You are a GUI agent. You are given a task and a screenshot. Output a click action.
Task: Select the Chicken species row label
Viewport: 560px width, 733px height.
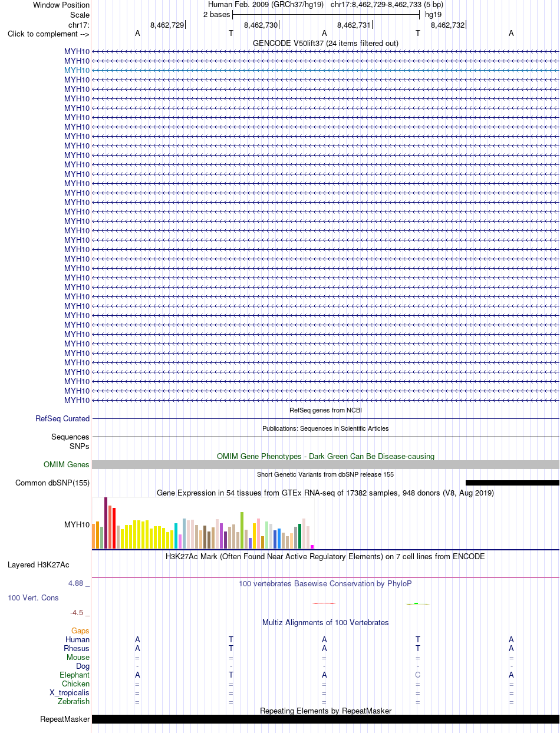pos(76,684)
